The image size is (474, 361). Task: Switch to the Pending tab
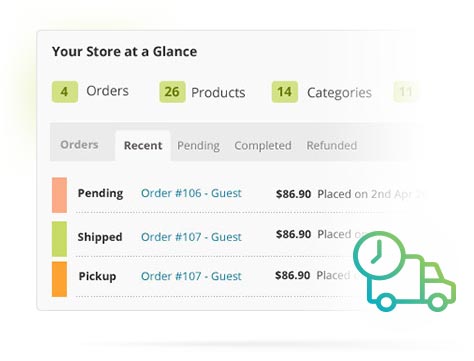(x=198, y=146)
